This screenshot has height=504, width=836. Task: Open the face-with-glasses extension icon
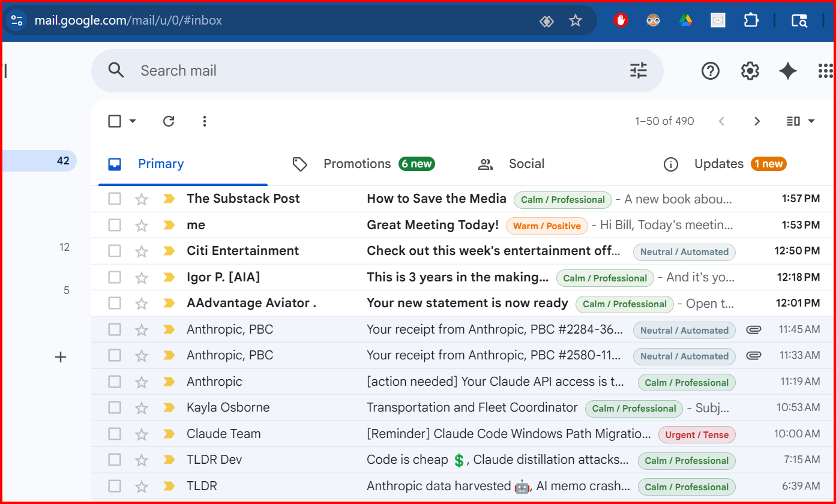tap(653, 20)
